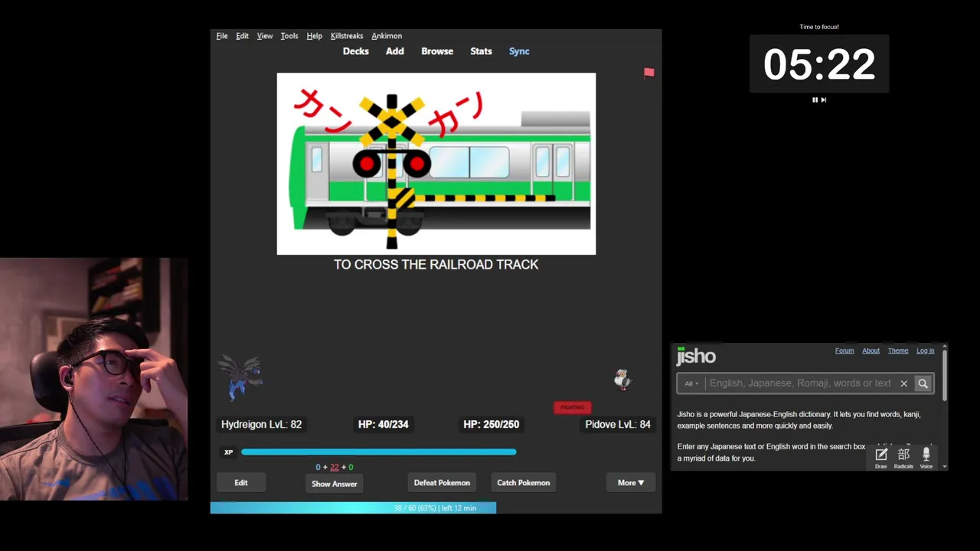This screenshot has height=551, width=980.
Task: Open the Killstreaks menu
Action: pos(347,36)
